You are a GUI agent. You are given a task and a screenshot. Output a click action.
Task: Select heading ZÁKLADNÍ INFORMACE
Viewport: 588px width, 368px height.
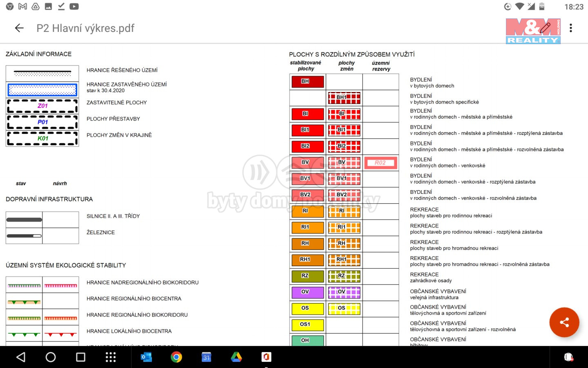(39, 54)
